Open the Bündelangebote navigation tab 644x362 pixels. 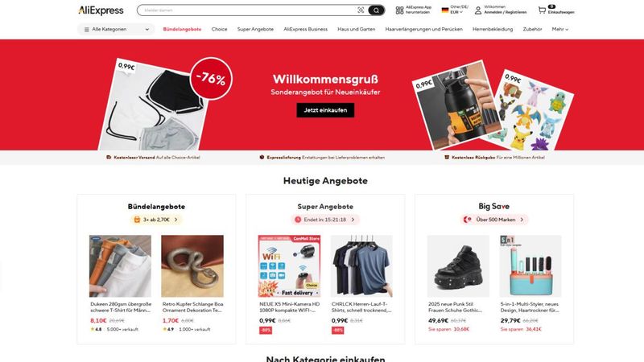point(182,30)
